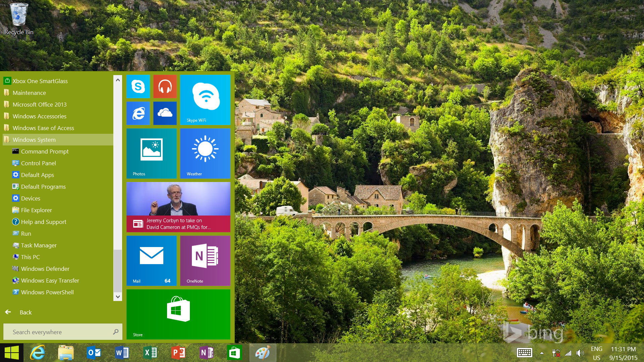Viewport: 644px width, 362px height.
Task: Expand the Windows Accessories folder
Action: 39,116
